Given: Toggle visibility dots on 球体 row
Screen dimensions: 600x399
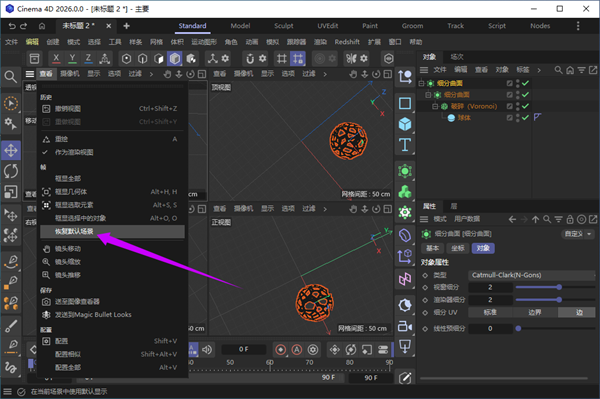Looking at the screenshot, I should (x=517, y=117).
